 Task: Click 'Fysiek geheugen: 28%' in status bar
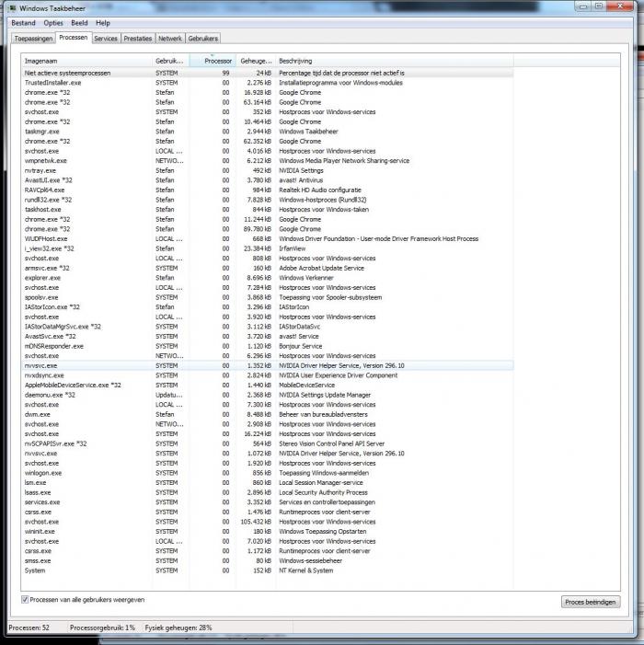[x=178, y=628]
